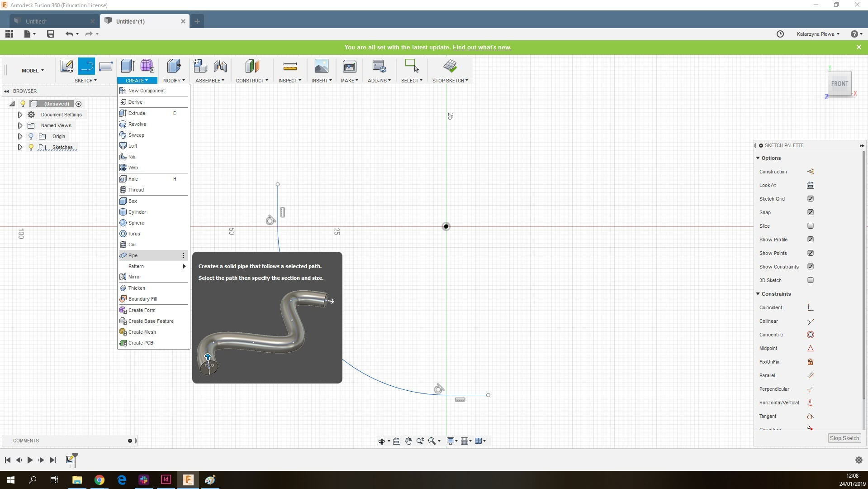This screenshot has width=868, height=489.
Task: Click the Measure icon under Inspect
Action: (x=290, y=67)
